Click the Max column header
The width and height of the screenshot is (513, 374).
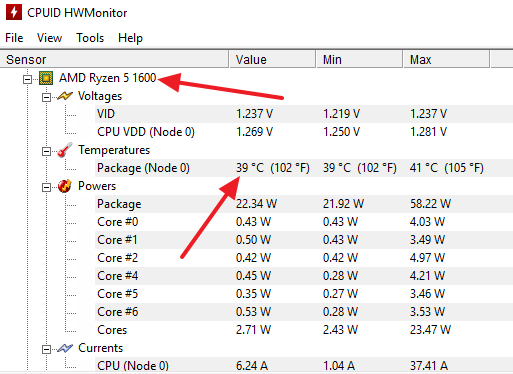(x=446, y=60)
